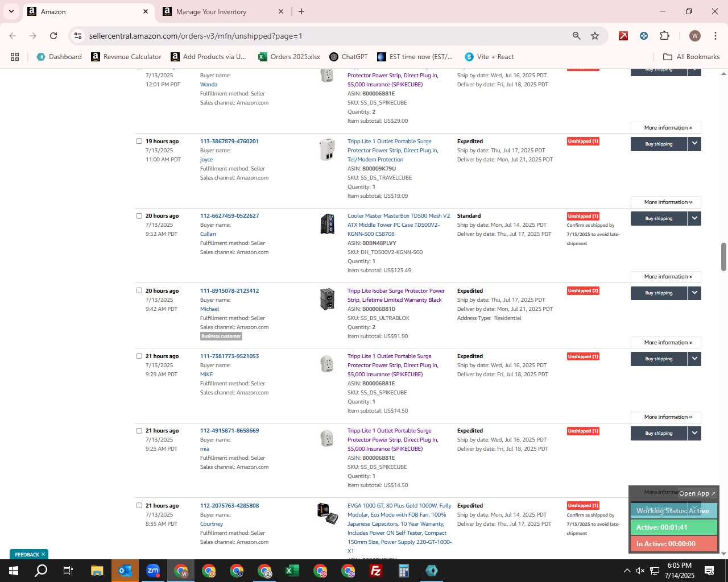Open the Orders 2025.xlsx bookmark
Screen dimensions: 728x582
click(289, 57)
